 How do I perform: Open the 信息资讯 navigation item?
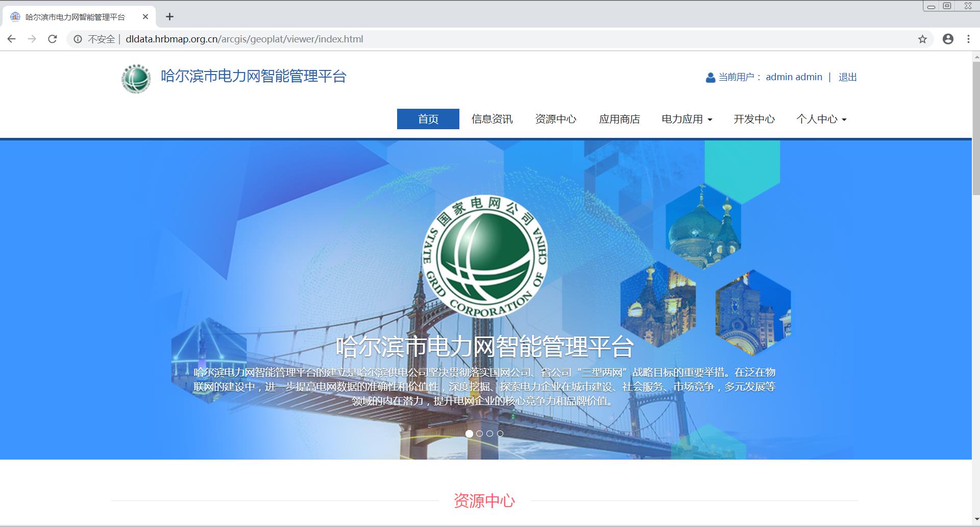click(x=492, y=119)
